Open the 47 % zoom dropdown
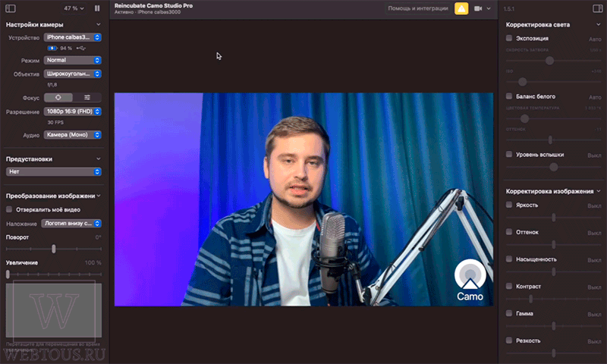The image size is (607, 364). tap(74, 8)
